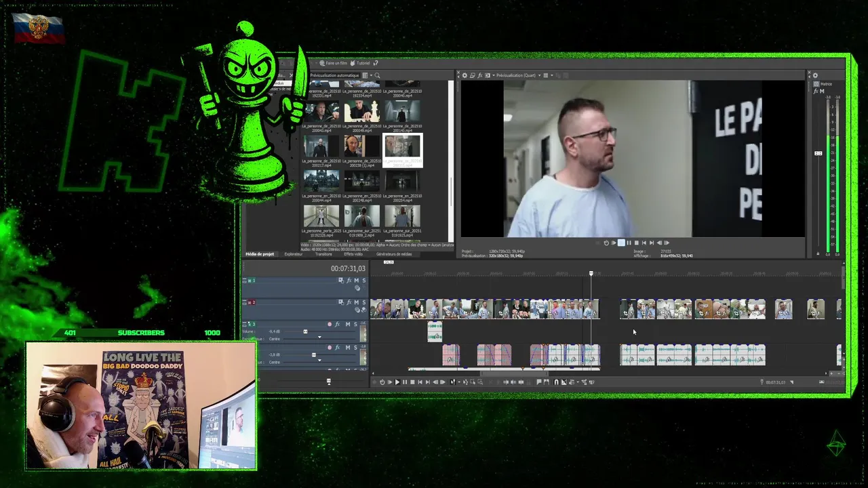This screenshot has width=868, height=488.
Task: Click playback rate slider below tracks
Action: 329,381
